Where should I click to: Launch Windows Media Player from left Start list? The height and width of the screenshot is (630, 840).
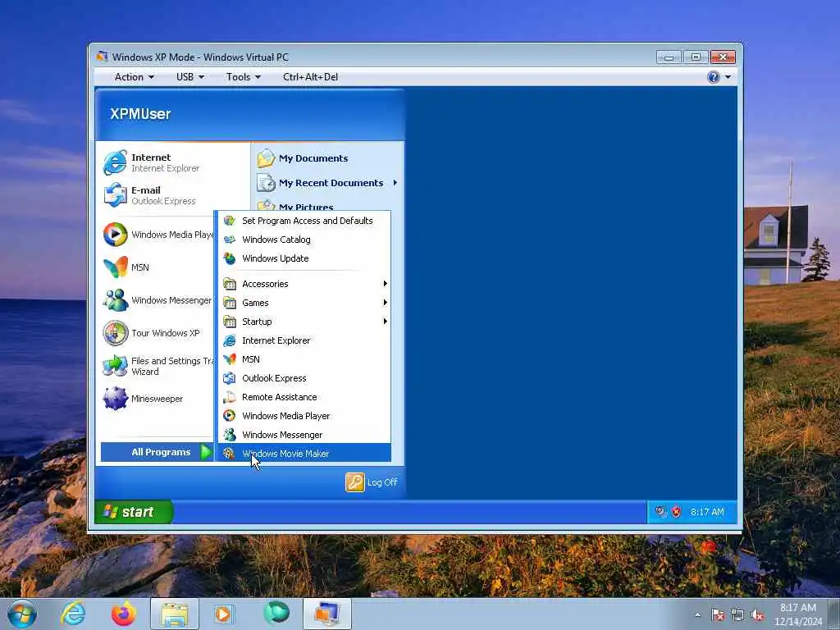(158, 235)
